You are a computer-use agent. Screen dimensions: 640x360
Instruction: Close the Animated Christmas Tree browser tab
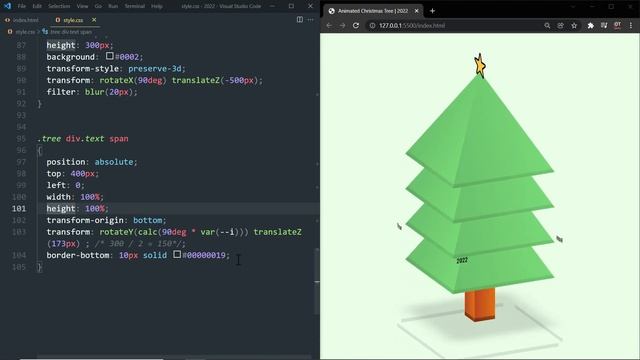click(x=416, y=11)
